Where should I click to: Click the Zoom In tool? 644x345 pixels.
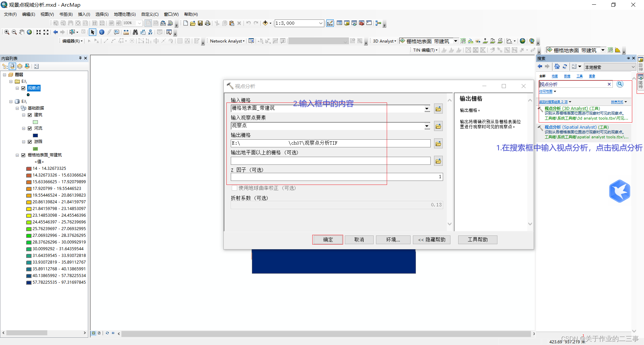click(x=7, y=32)
